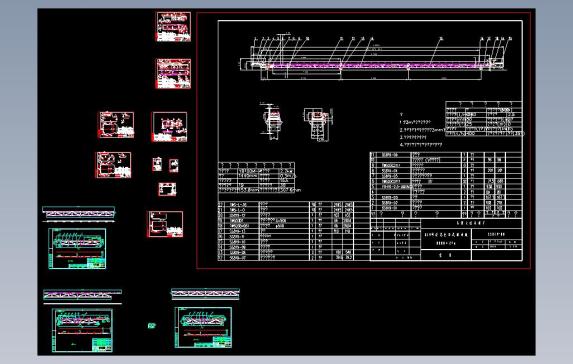Screen dimensions: 573x364
Task: Click the conveyor strip above the lower-right cyan sheet
Action: 205,294
